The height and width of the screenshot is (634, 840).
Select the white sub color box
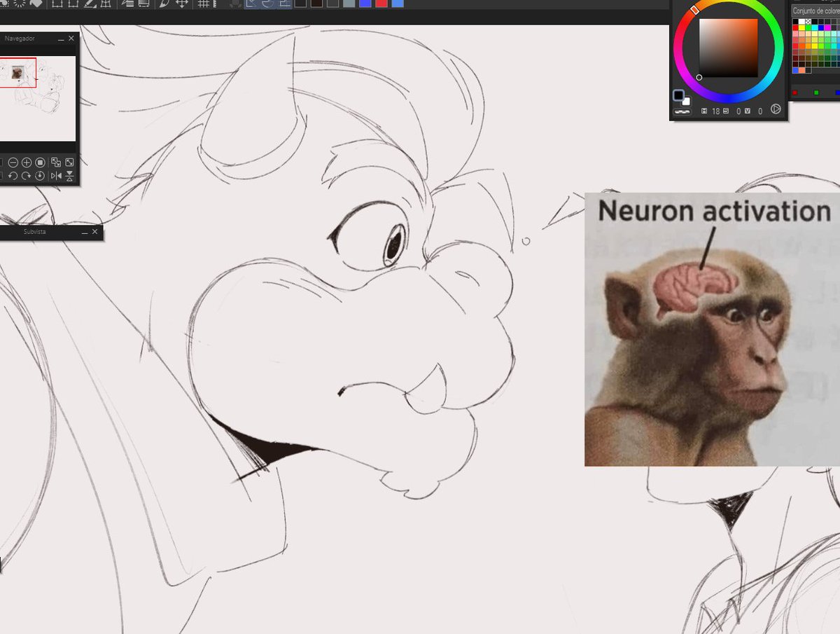click(686, 101)
